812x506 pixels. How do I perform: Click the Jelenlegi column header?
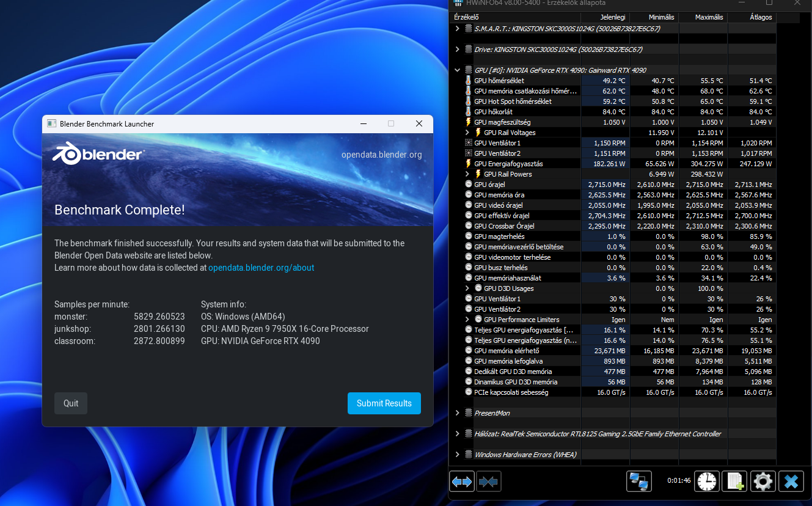click(x=605, y=17)
